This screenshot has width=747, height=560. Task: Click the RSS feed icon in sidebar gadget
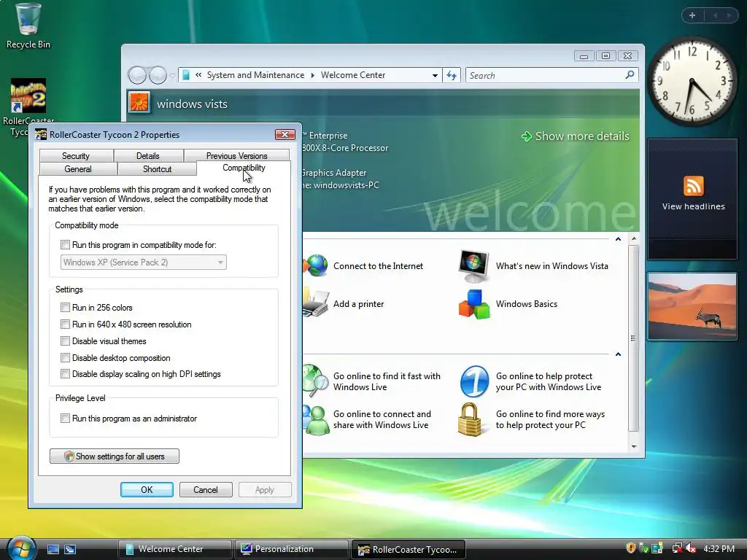(x=693, y=186)
